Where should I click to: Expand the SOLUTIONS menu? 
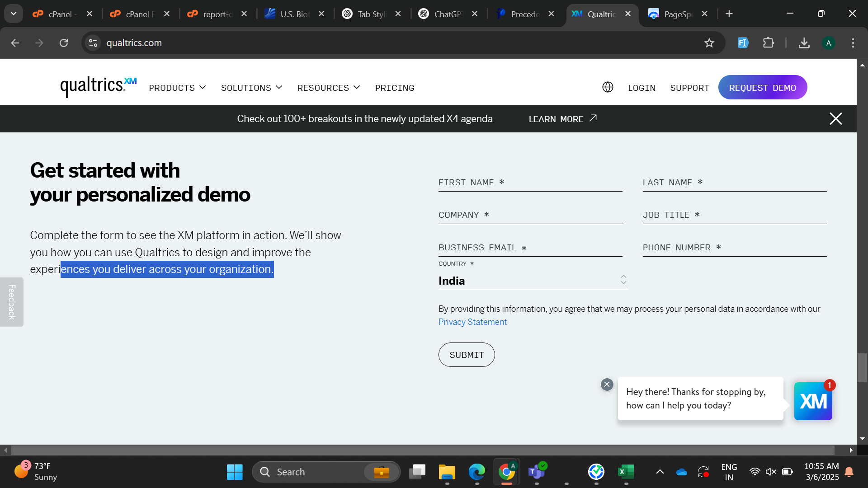(251, 88)
